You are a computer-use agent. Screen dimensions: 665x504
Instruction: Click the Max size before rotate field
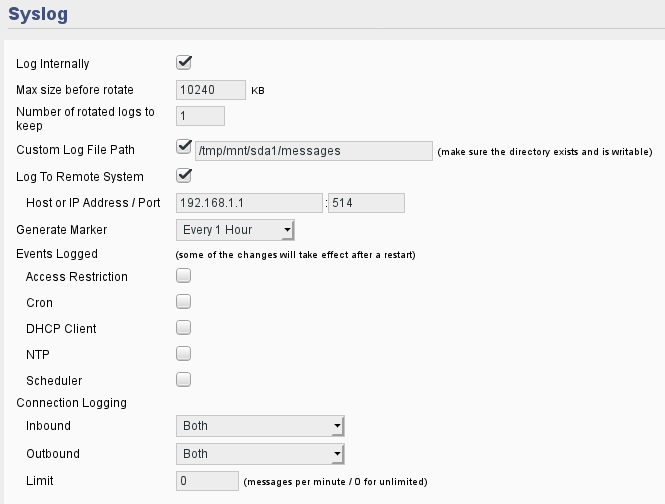211,90
